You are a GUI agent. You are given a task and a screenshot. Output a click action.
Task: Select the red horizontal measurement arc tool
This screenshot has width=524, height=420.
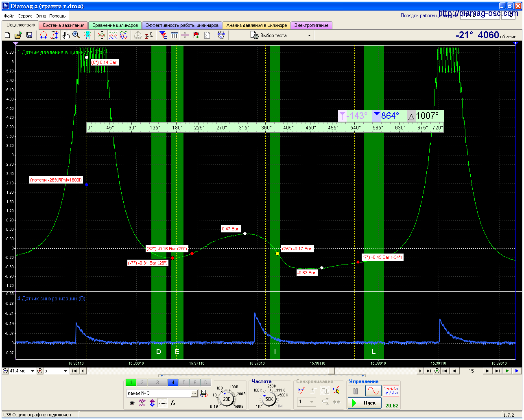click(x=44, y=35)
